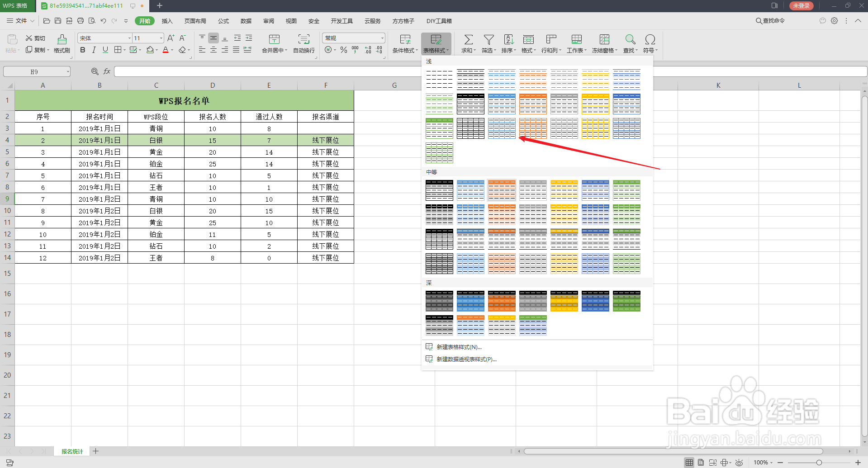Switch to normal view in status bar
868x468 pixels.
pos(689,463)
